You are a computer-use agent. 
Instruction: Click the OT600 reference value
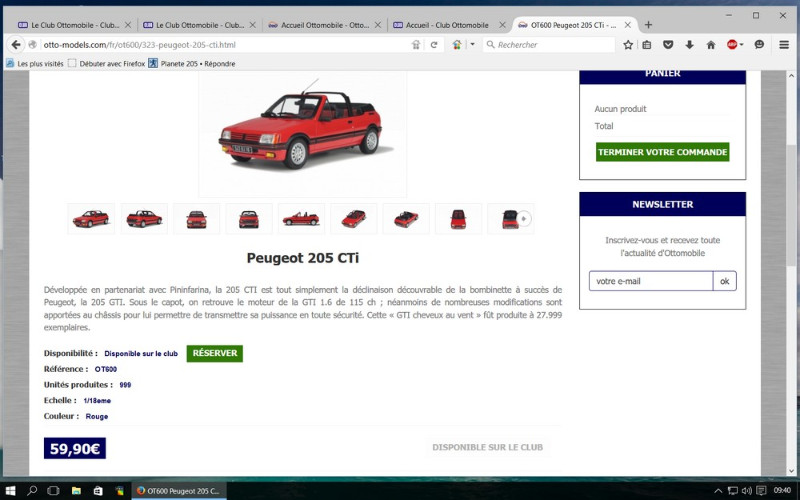106,369
